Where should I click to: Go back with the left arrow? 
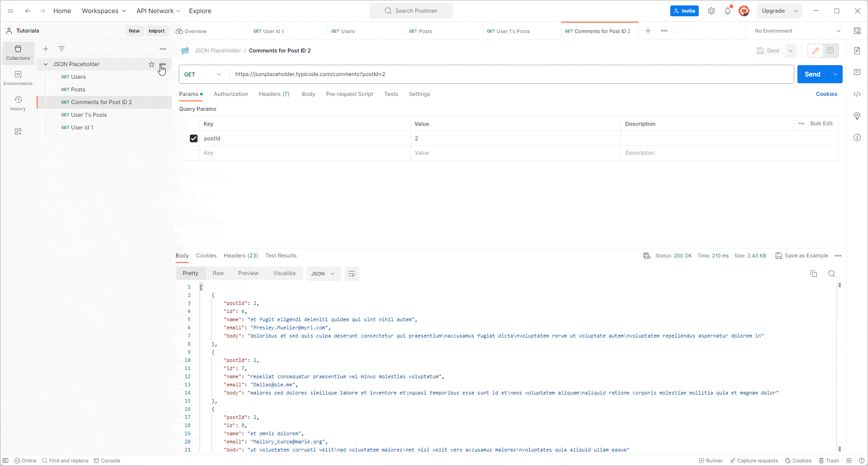[x=28, y=11]
